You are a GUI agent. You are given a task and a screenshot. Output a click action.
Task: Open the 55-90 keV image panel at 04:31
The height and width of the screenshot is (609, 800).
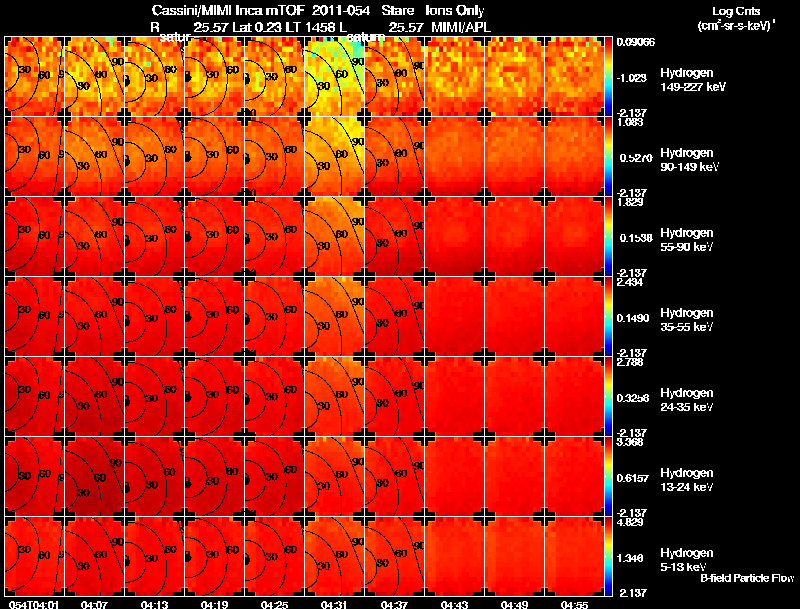[334, 236]
